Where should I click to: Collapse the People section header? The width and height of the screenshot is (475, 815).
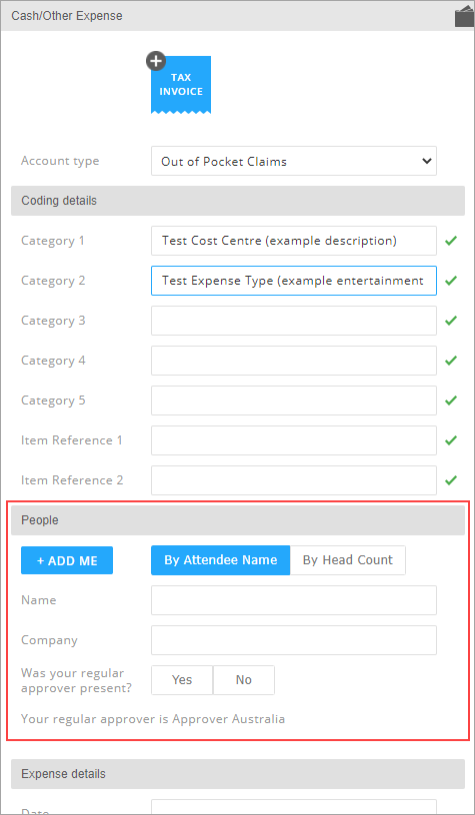[x=238, y=520]
